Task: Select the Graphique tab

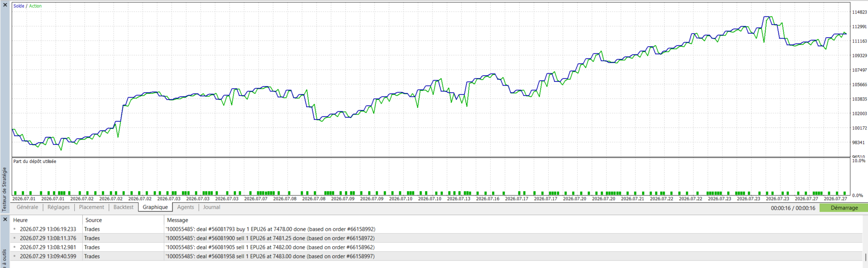Action: (x=155, y=207)
